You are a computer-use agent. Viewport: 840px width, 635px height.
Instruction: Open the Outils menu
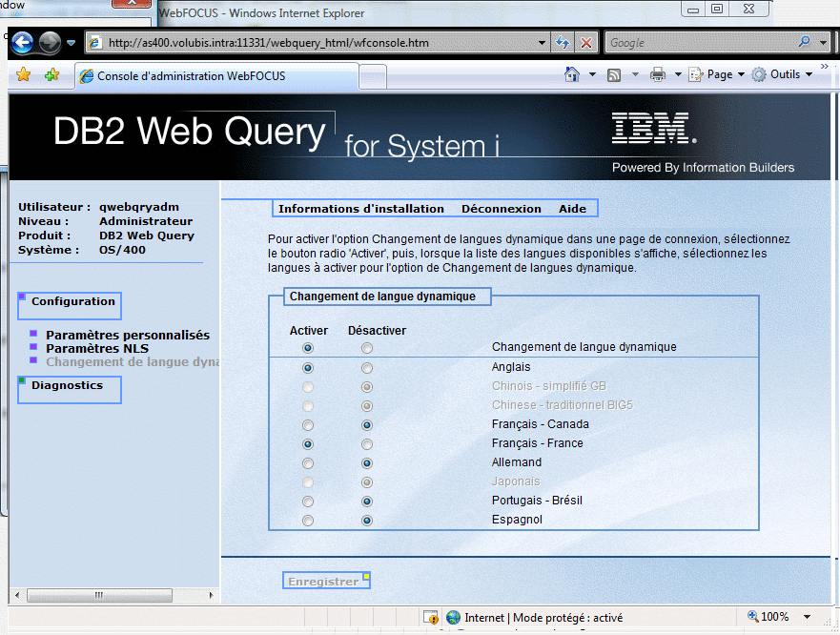point(782,74)
